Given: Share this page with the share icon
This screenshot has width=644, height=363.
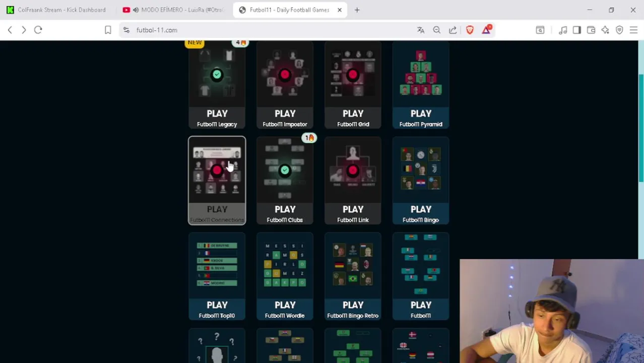Looking at the screenshot, I should (453, 30).
